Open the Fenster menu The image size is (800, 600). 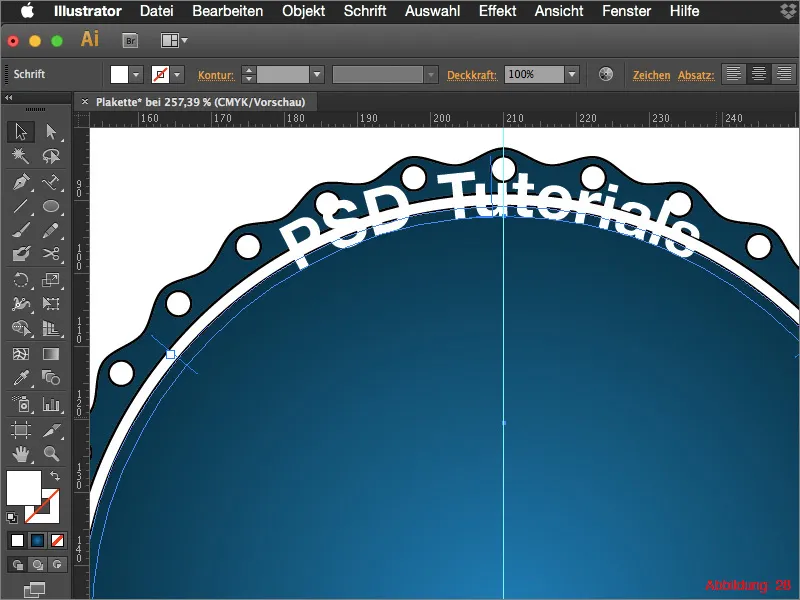pyautogui.click(x=627, y=11)
